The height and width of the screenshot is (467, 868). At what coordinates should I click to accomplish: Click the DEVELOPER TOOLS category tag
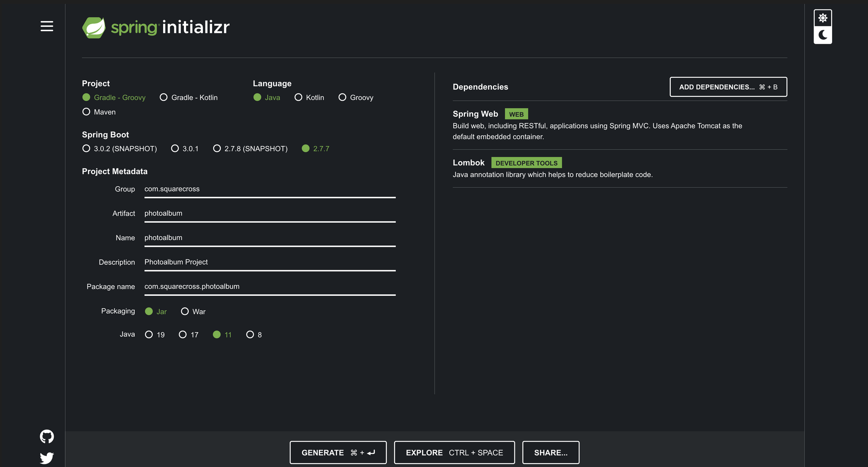527,163
